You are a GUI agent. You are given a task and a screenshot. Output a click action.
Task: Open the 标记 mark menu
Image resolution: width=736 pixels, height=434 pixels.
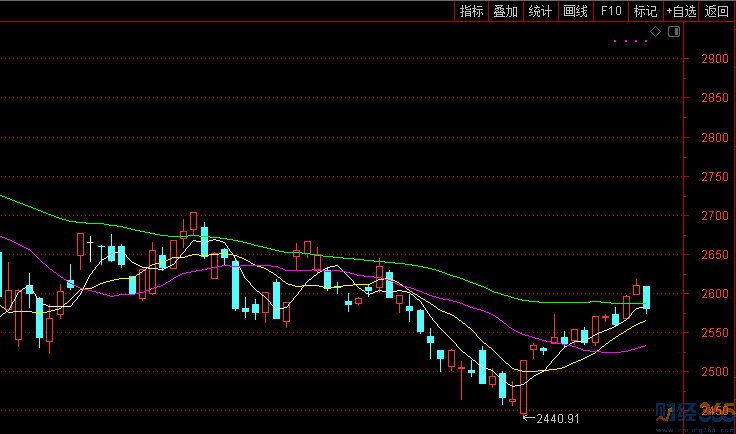point(645,11)
